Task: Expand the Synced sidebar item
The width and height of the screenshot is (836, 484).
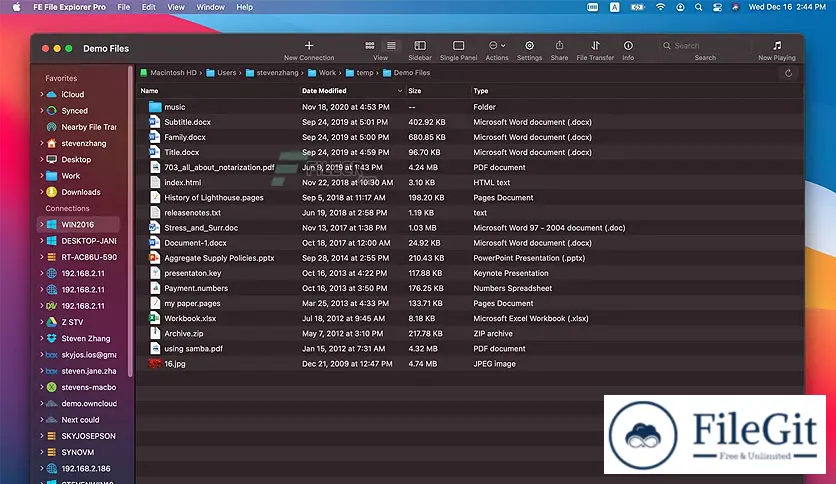Action: (42, 111)
